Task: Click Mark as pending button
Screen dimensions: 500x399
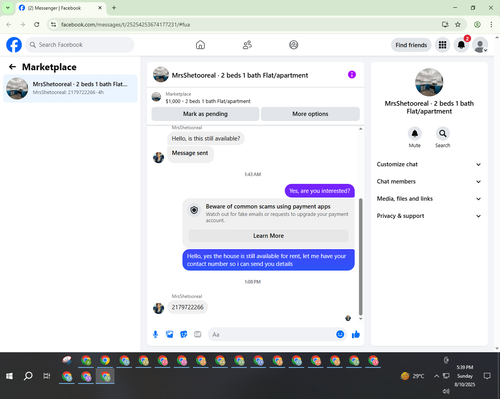Action: point(205,114)
